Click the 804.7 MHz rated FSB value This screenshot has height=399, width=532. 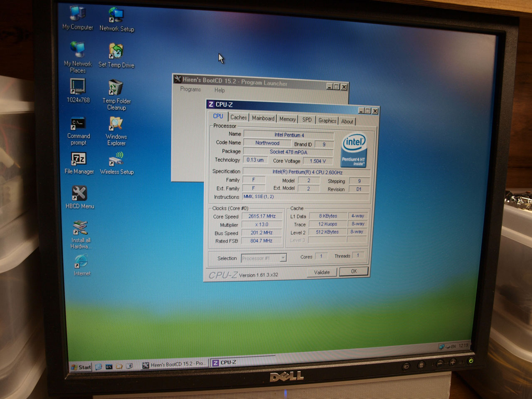[x=261, y=241]
